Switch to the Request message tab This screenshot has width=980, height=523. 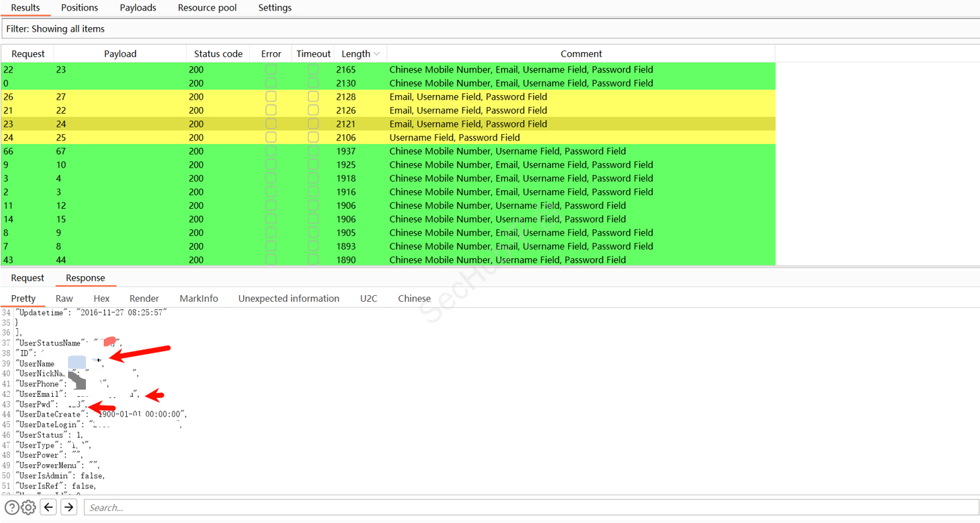point(28,278)
